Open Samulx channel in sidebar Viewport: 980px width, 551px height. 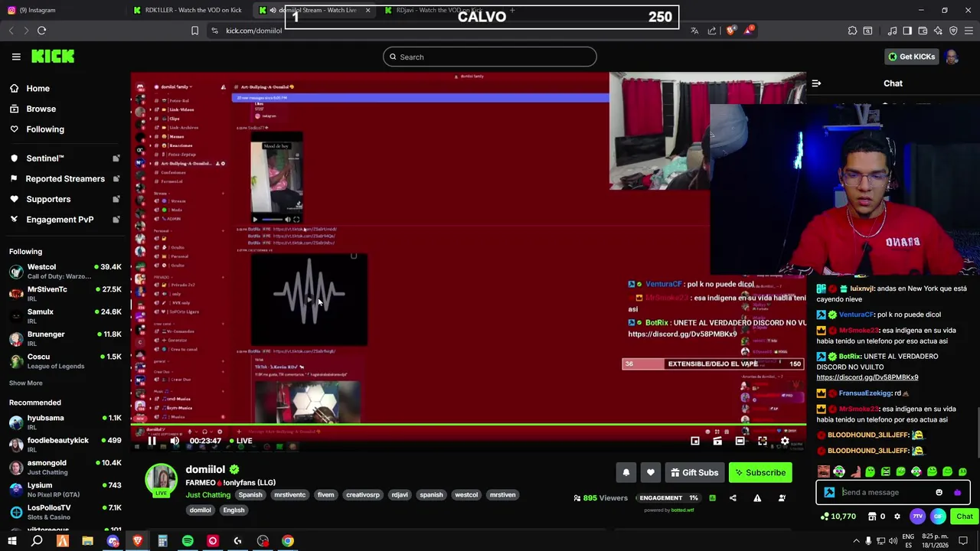[65, 316]
